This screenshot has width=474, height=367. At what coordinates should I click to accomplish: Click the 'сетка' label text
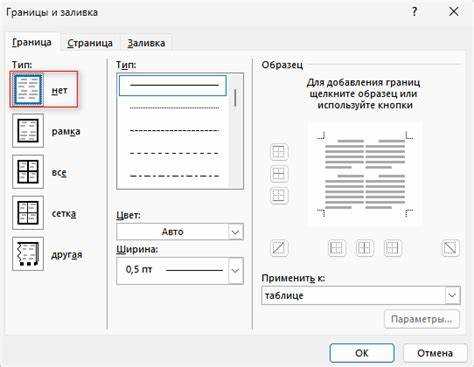64,214
